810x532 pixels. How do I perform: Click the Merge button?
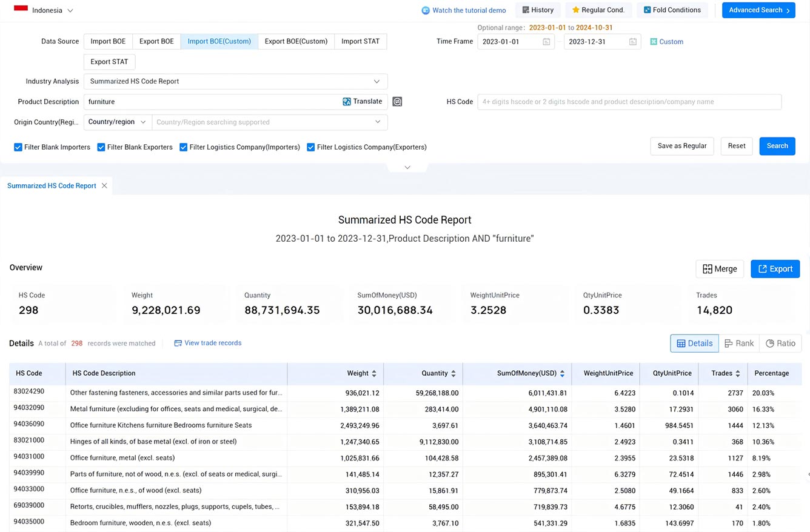point(720,269)
